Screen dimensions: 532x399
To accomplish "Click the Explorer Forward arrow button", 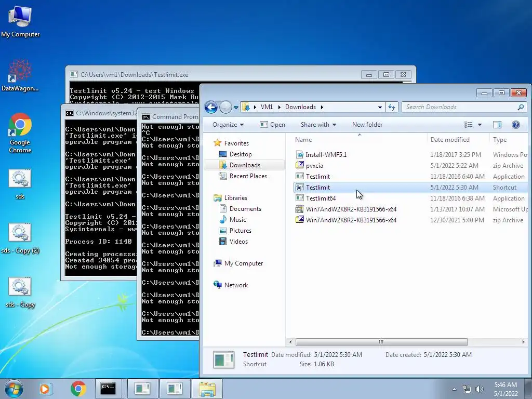I will 225,107.
